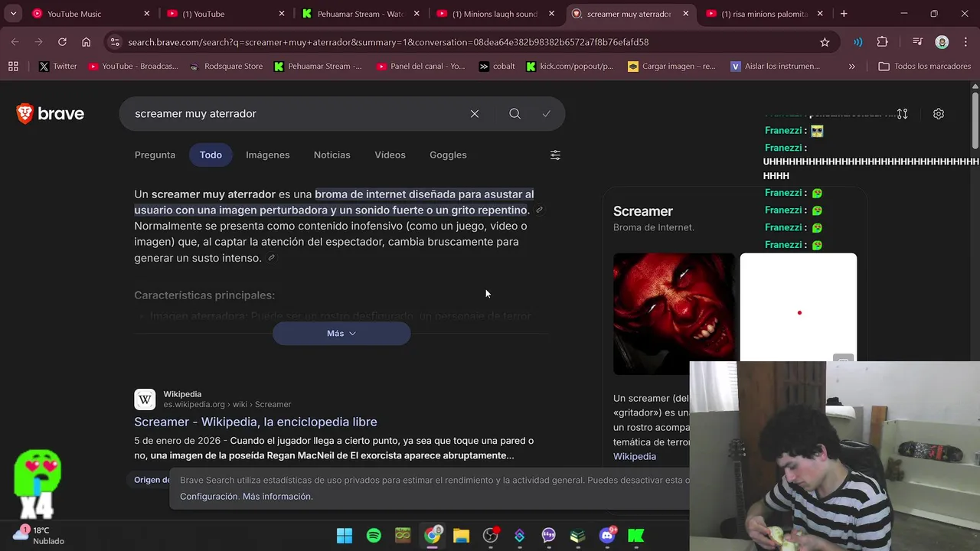This screenshot has height=551, width=980.
Task: Open the browser profile avatar
Action: point(942,42)
